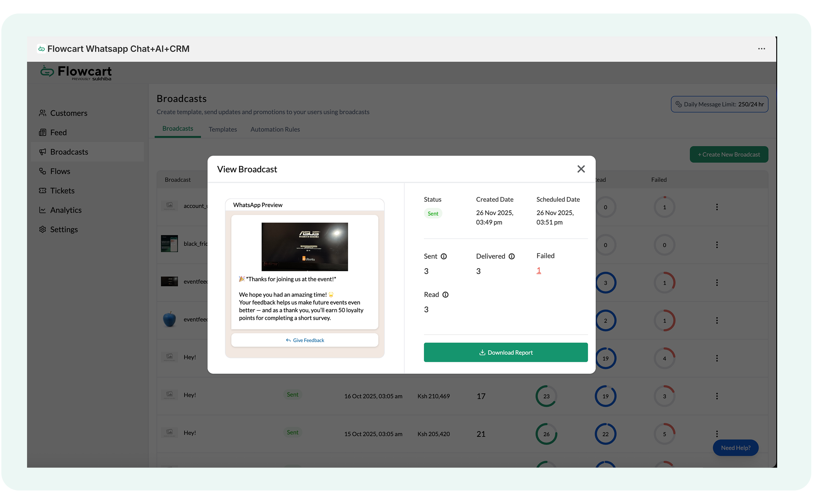Open Analytics in the sidebar
The image size is (837, 504).
tap(66, 210)
